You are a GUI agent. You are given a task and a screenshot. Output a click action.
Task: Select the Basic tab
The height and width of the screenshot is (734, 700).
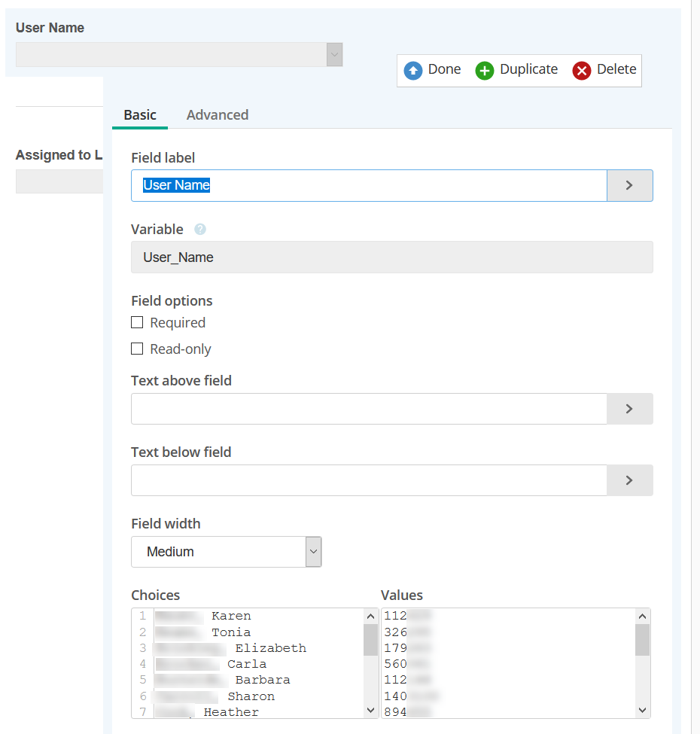point(140,115)
